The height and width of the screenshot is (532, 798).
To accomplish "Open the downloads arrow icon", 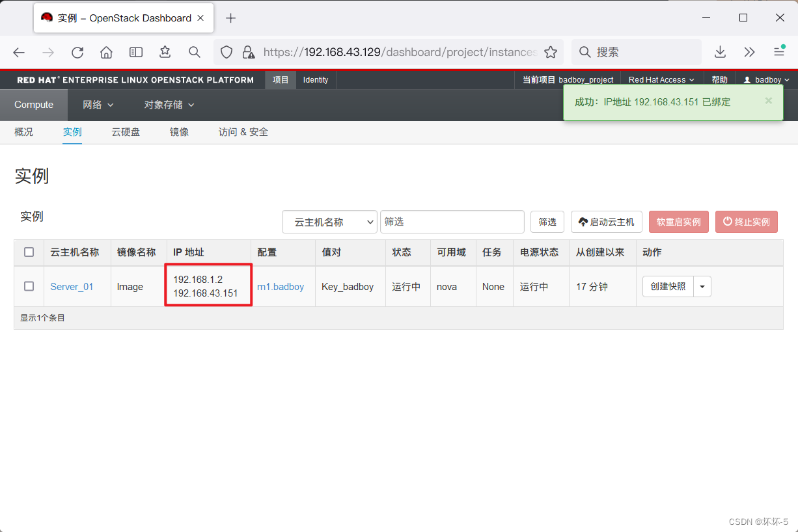I will click(x=720, y=52).
